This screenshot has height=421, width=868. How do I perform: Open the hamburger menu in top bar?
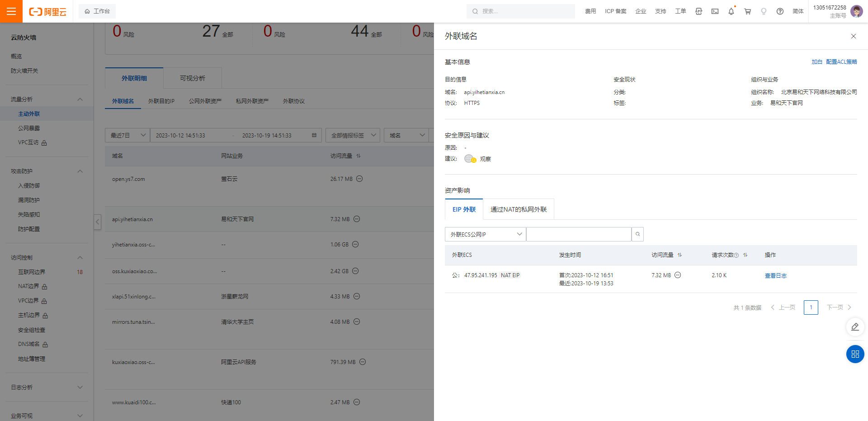pyautogui.click(x=11, y=11)
